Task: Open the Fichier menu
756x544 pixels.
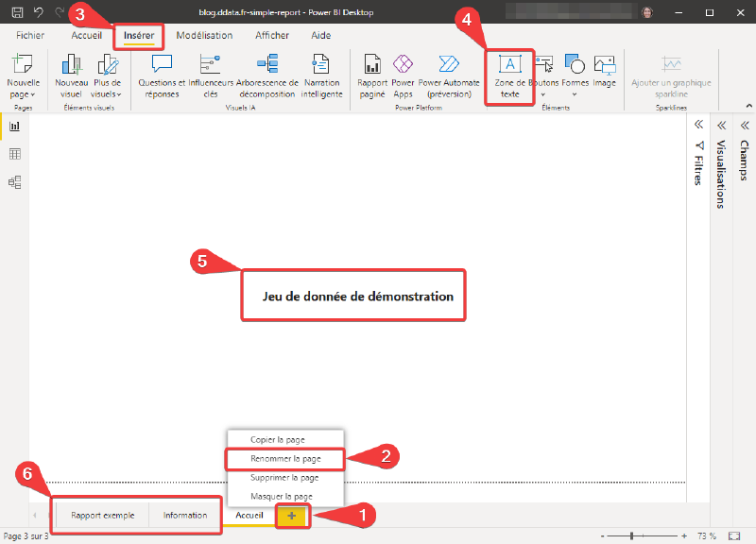Action: point(30,35)
